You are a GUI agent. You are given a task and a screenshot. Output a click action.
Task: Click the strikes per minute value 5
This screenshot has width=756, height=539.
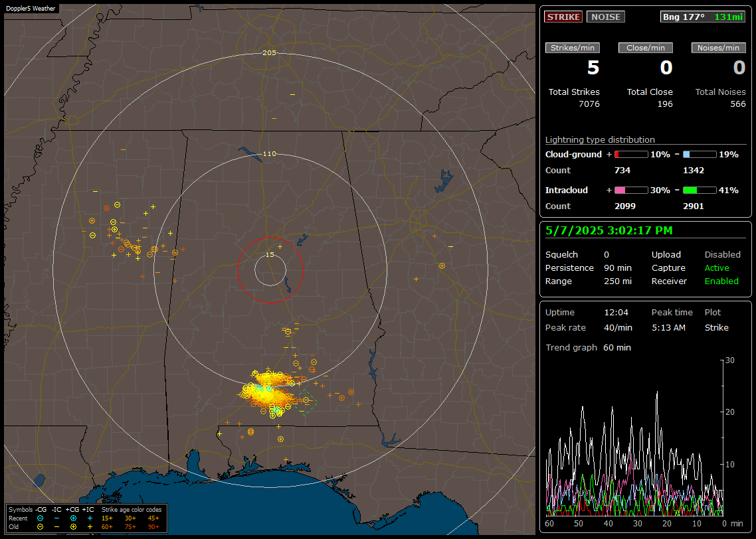(x=593, y=68)
